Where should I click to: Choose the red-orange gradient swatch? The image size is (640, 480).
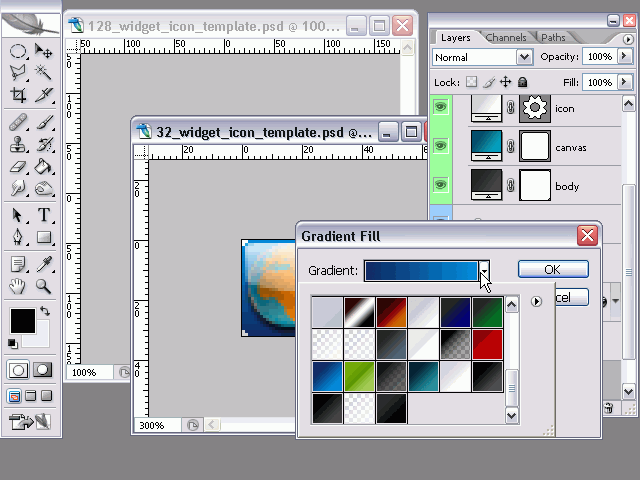391,313
